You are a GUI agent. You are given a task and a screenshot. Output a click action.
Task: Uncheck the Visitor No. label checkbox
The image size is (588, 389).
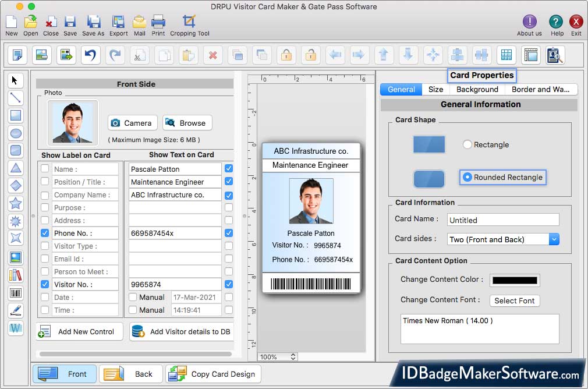pos(45,284)
